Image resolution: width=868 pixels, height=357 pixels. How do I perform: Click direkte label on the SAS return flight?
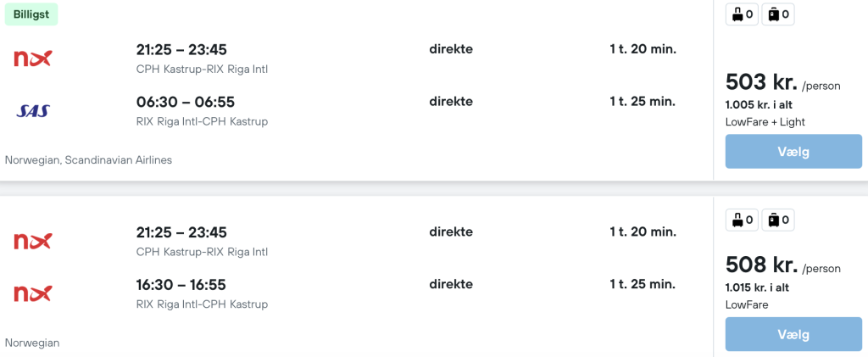(x=451, y=102)
